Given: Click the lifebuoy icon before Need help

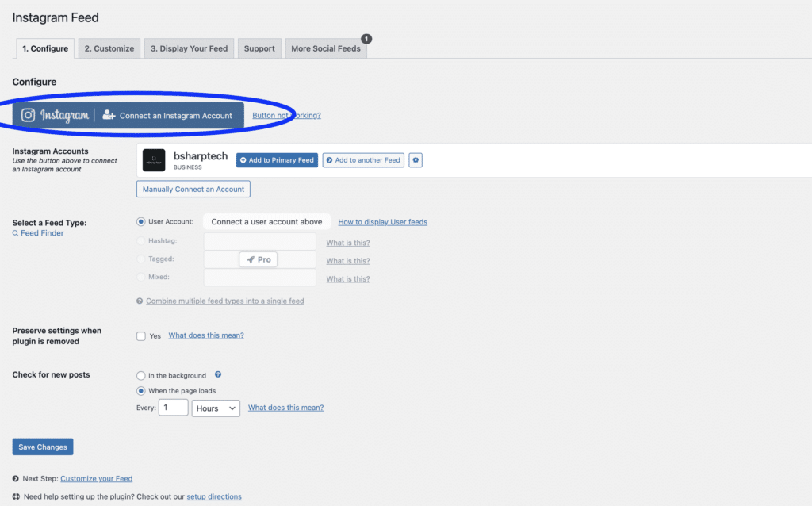Looking at the screenshot, I should click(16, 496).
